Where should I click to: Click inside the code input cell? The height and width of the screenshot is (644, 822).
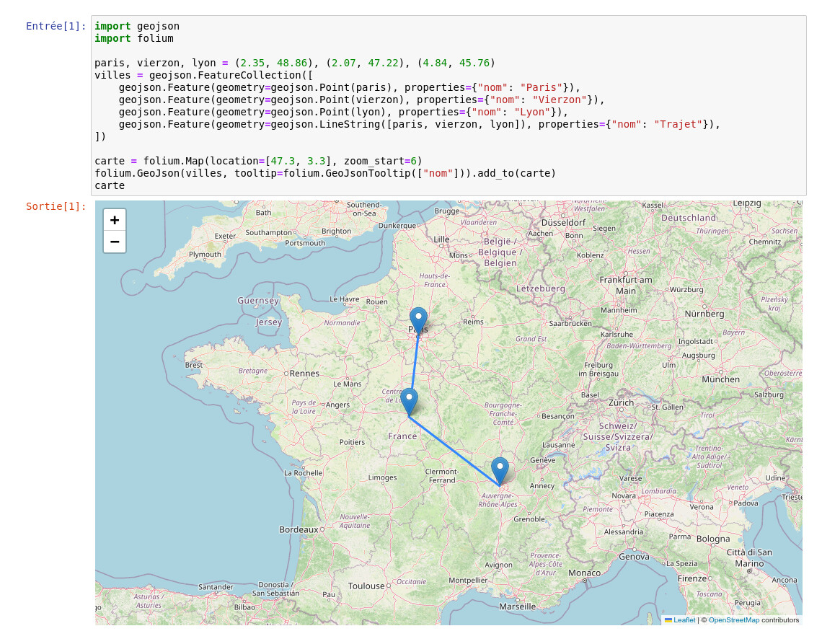[x=448, y=105]
